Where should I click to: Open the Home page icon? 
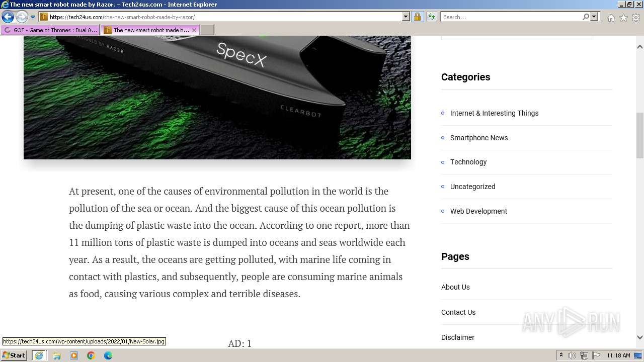point(611,18)
